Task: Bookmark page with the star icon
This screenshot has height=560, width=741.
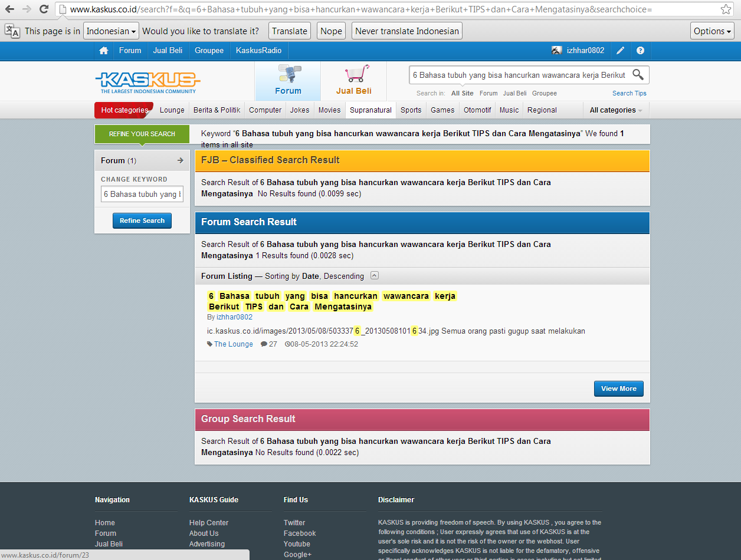Action: click(x=726, y=9)
